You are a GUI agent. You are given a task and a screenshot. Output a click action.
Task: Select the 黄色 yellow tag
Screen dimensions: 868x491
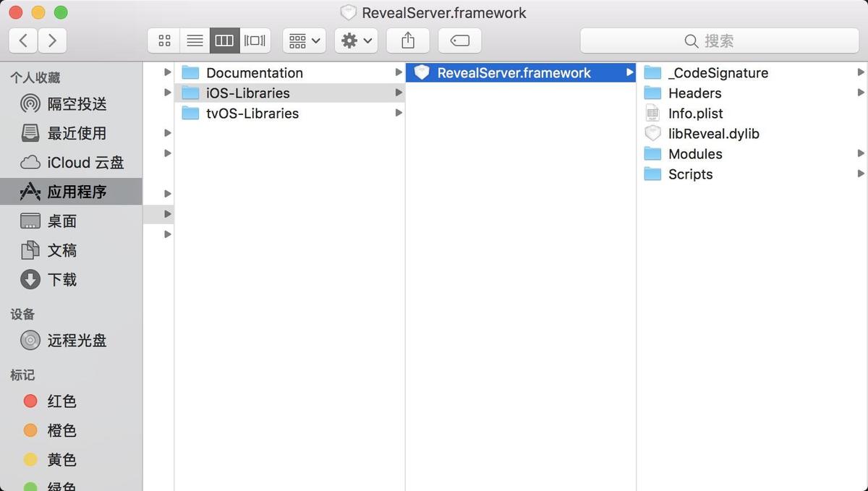[x=71, y=459]
